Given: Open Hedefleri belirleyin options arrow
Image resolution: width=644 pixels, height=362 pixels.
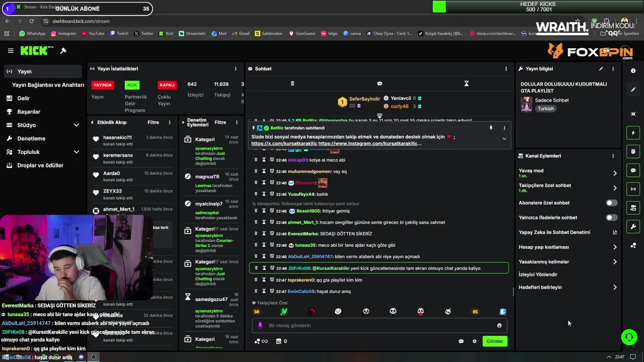Looking at the screenshot, I should coord(615,288).
